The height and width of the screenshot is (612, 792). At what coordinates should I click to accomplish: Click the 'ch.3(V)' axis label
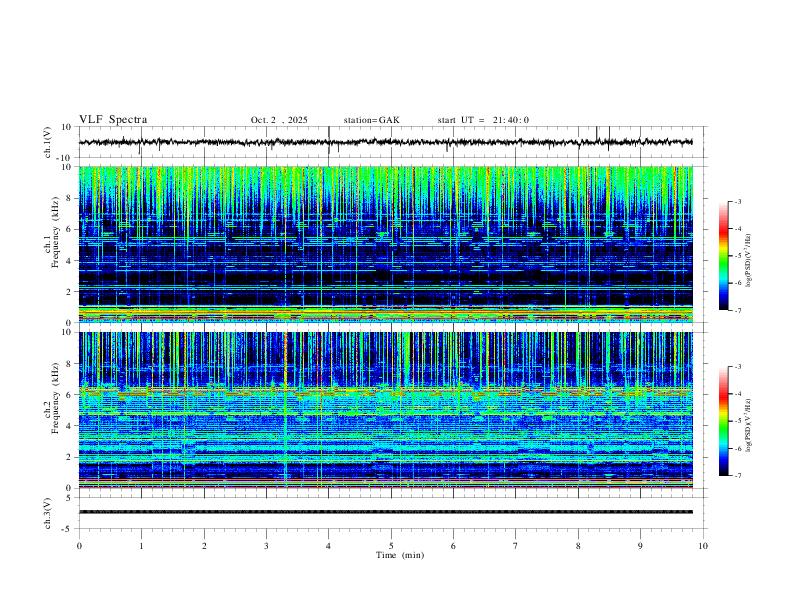48,513
